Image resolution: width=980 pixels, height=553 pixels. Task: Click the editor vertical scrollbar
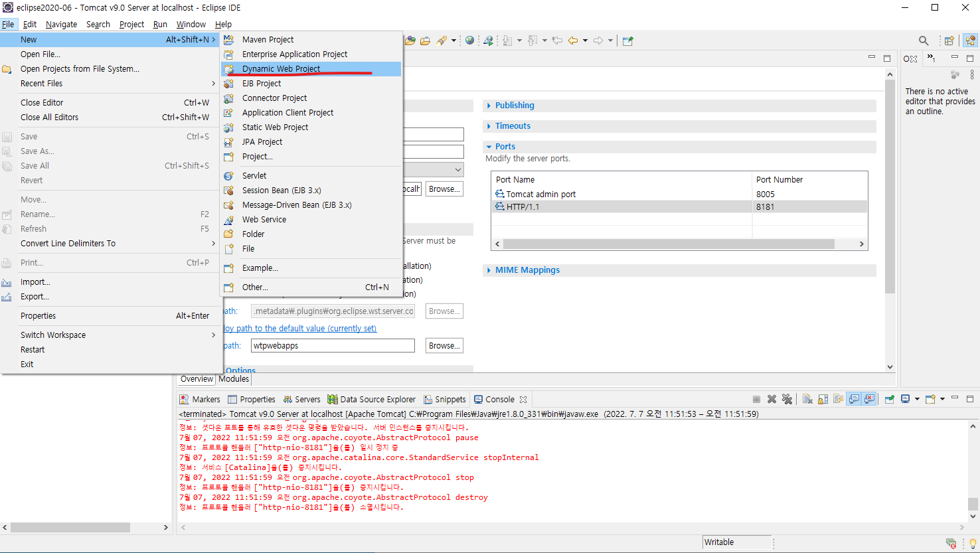tap(890, 186)
